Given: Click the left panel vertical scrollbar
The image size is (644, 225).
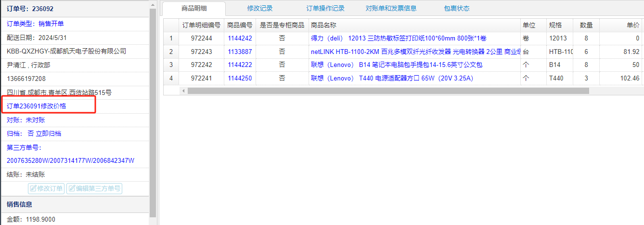Looking at the screenshot, I should point(153,112).
